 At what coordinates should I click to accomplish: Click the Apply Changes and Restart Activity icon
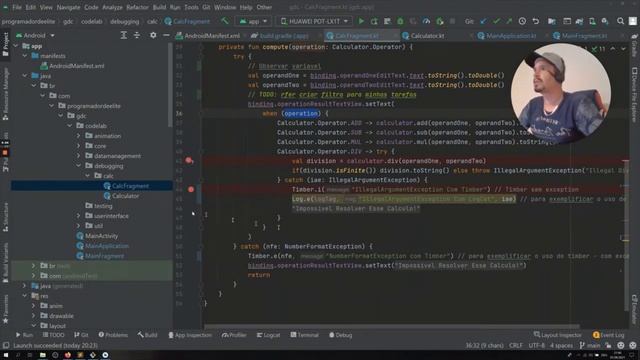(374, 21)
